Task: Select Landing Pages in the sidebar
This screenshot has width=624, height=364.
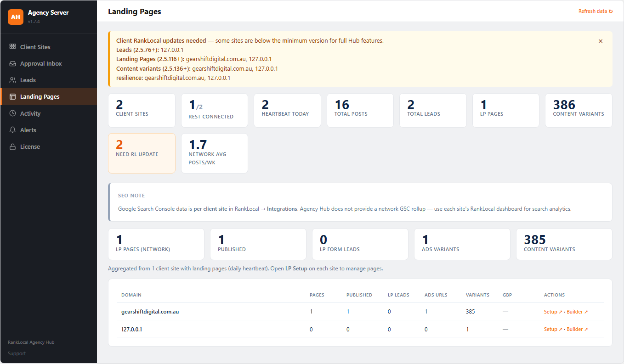Action: [x=49, y=97]
